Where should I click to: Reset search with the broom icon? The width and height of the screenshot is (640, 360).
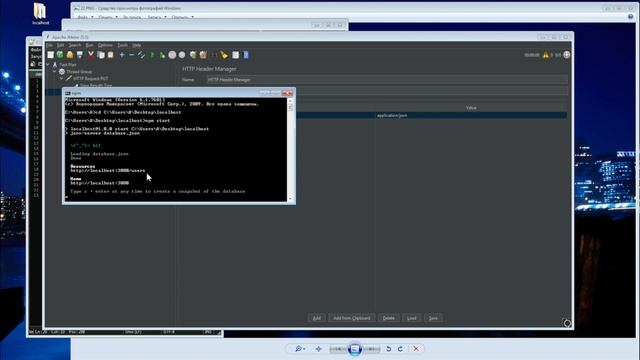[224, 55]
